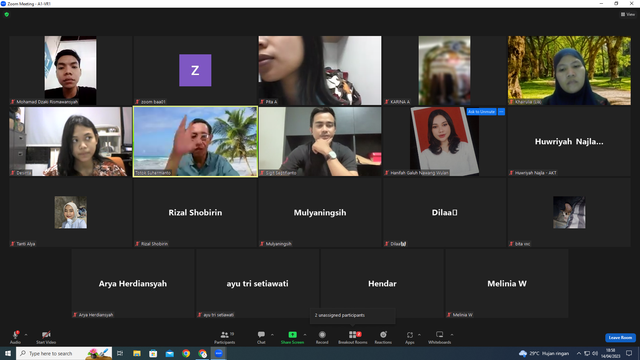Click Ask to Unmute on Hanifah's tile
The image size is (640, 360).
pos(481,111)
